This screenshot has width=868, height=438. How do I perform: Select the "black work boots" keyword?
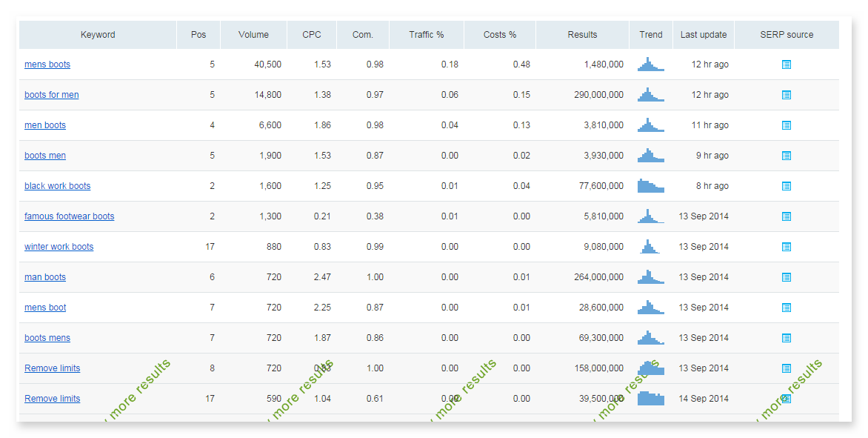[x=57, y=186]
